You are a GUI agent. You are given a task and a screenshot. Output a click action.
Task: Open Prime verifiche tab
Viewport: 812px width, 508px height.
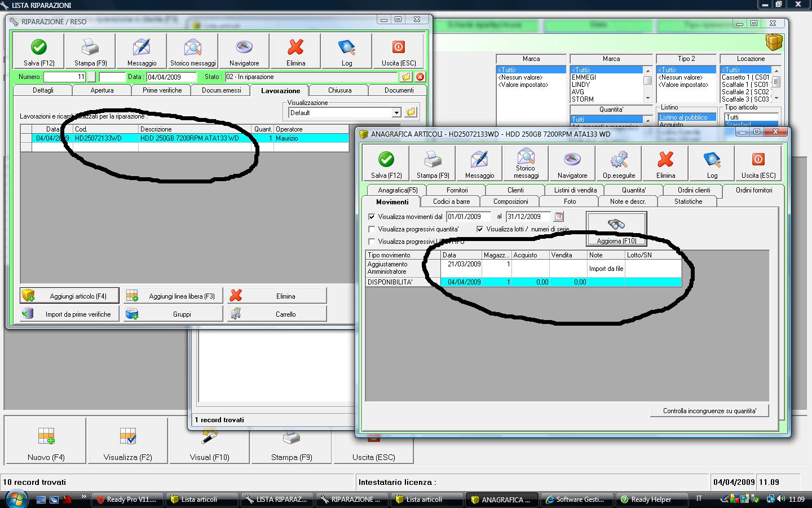point(162,90)
